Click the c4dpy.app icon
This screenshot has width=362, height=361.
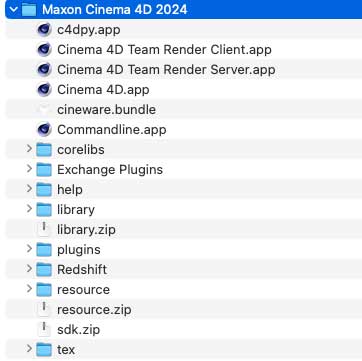(44, 30)
